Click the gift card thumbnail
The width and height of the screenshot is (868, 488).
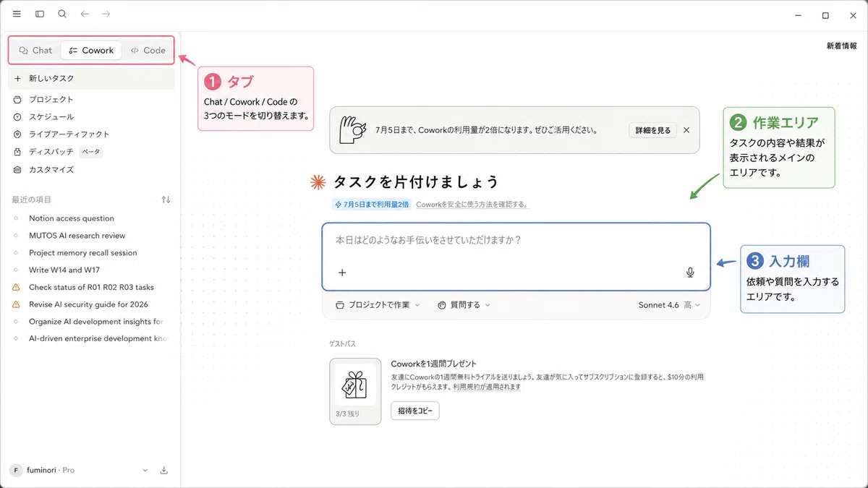(x=355, y=391)
